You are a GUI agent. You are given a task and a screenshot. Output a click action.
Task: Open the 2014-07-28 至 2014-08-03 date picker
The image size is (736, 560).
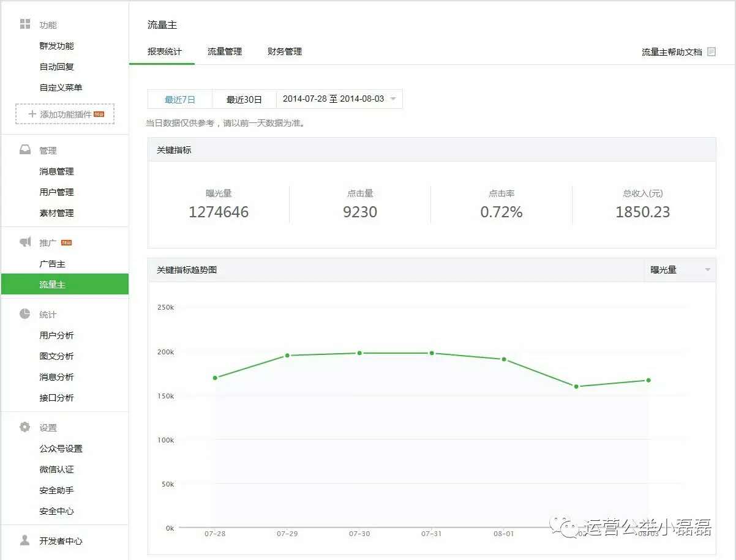click(339, 99)
